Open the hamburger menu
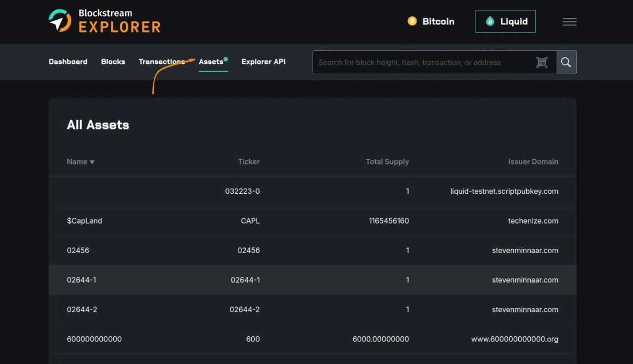The width and height of the screenshot is (633, 364). point(569,22)
